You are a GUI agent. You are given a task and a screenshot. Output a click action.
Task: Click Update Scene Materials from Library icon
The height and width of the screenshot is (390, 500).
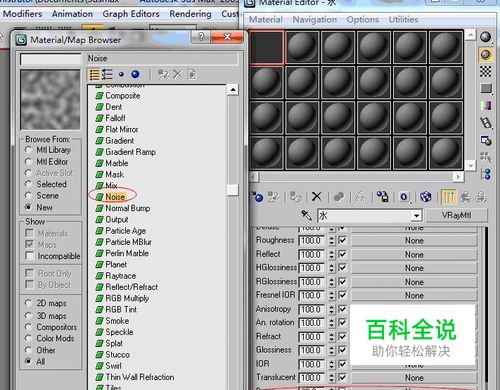pos(163,74)
